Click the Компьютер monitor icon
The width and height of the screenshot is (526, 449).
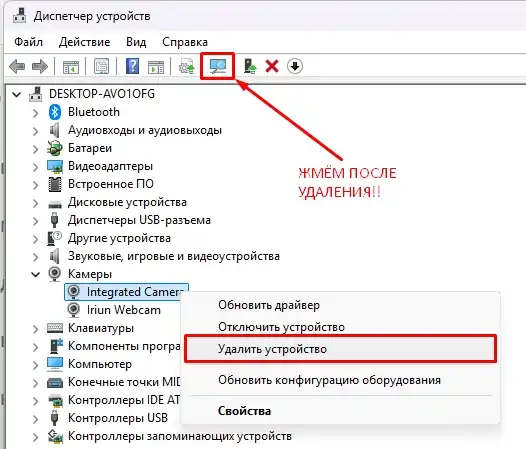coord(55,364)
